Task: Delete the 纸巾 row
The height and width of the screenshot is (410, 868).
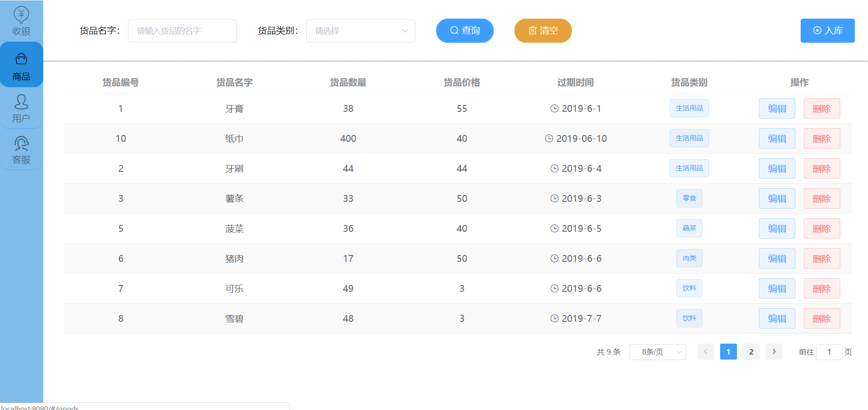Action: coord(822,139)
